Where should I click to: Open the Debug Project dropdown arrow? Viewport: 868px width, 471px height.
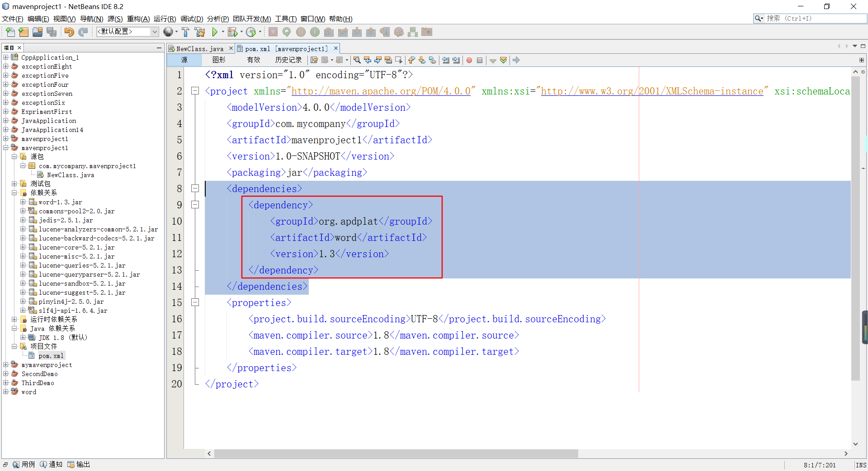[x=241, y=32]
